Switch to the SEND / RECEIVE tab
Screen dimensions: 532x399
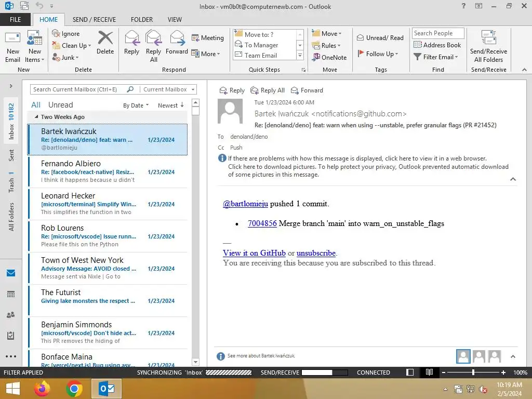(94, 19)
